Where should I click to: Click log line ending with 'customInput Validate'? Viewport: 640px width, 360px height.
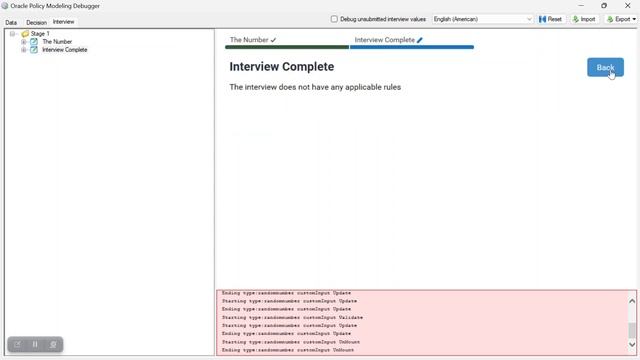point(292,318)
